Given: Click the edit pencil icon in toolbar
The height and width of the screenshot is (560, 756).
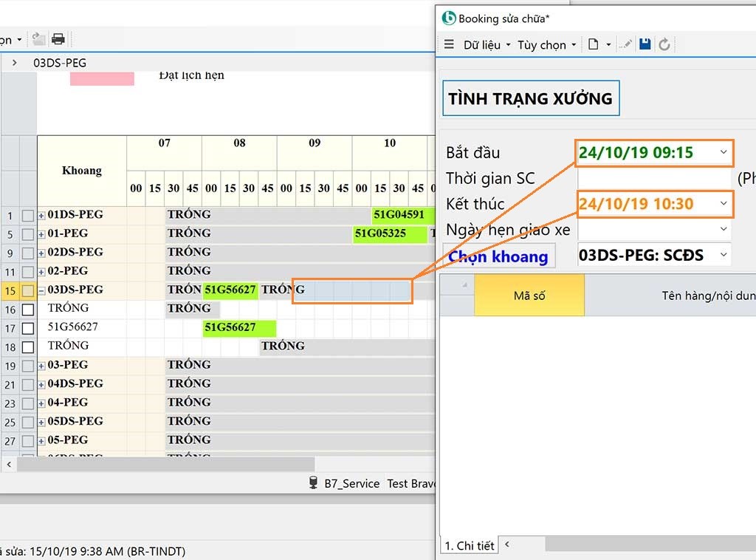Looking at the screenshot, I should [x=625, y=44].
